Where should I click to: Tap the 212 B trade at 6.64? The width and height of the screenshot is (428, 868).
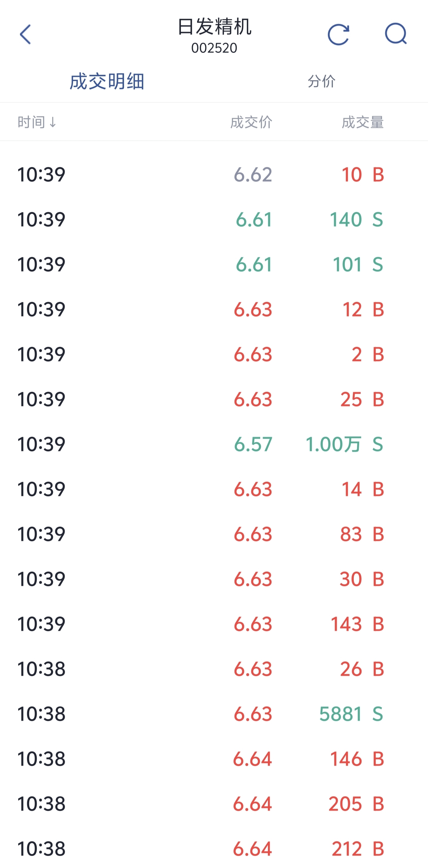click(214, 848)
